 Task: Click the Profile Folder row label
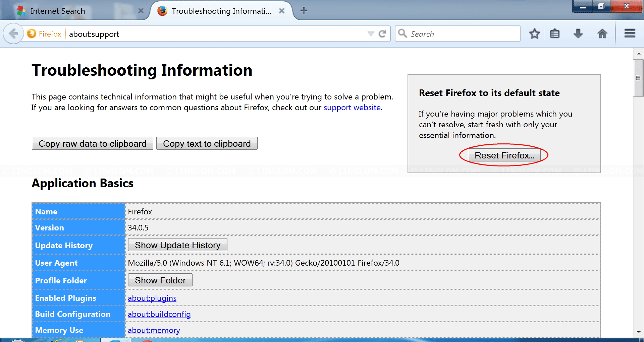(61, 281)
